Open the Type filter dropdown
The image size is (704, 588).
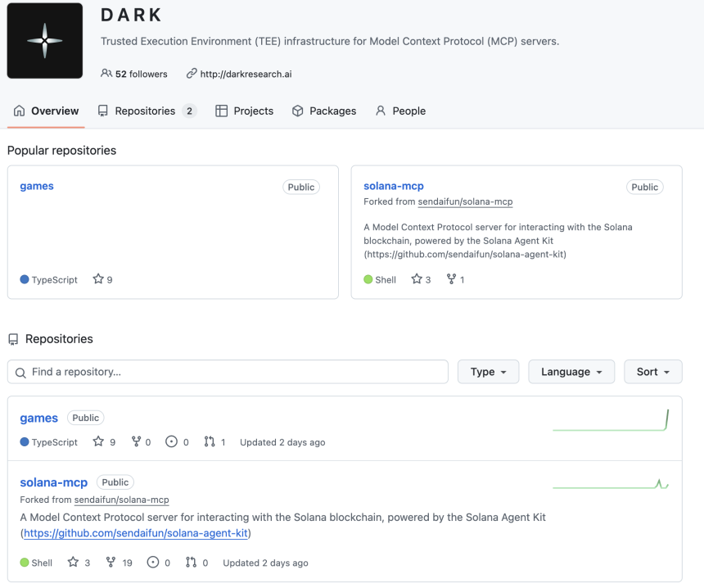point(488,371)
